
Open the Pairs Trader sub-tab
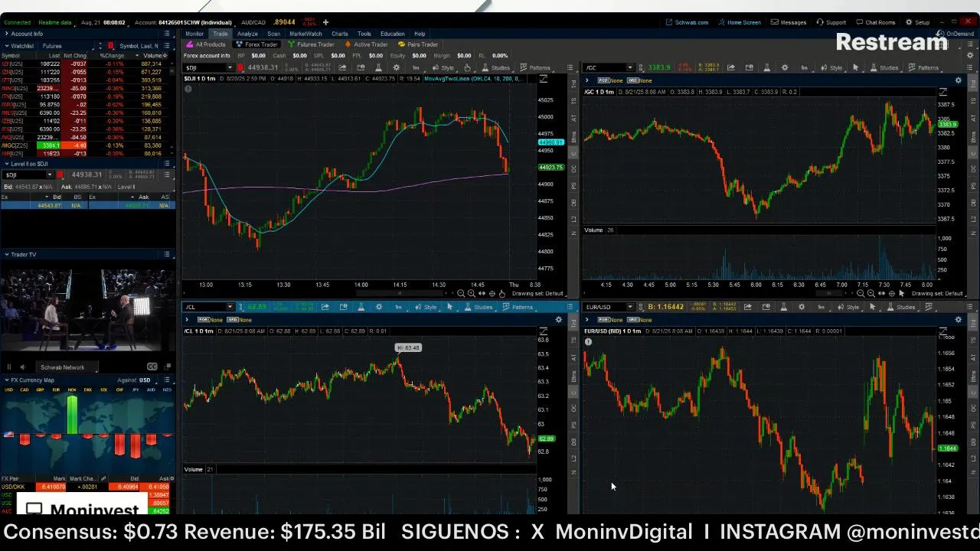click(x=418, y=44)
